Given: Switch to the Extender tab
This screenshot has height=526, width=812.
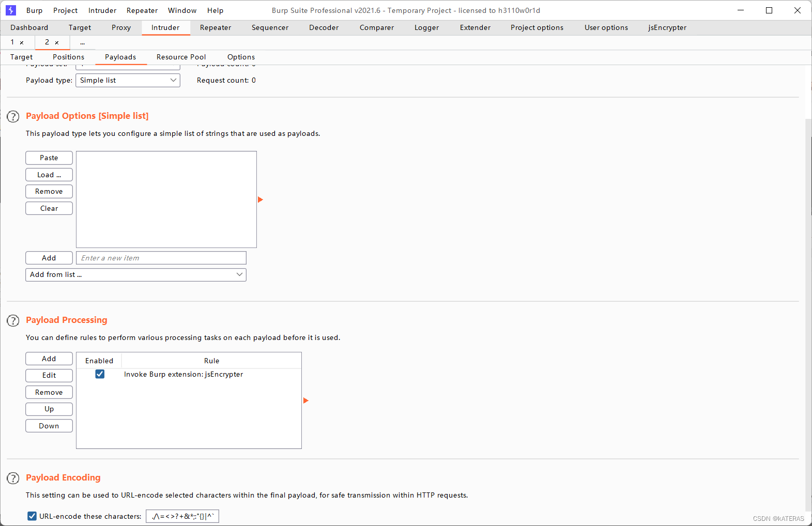Looking at the screenshot, I should point(475,28).
